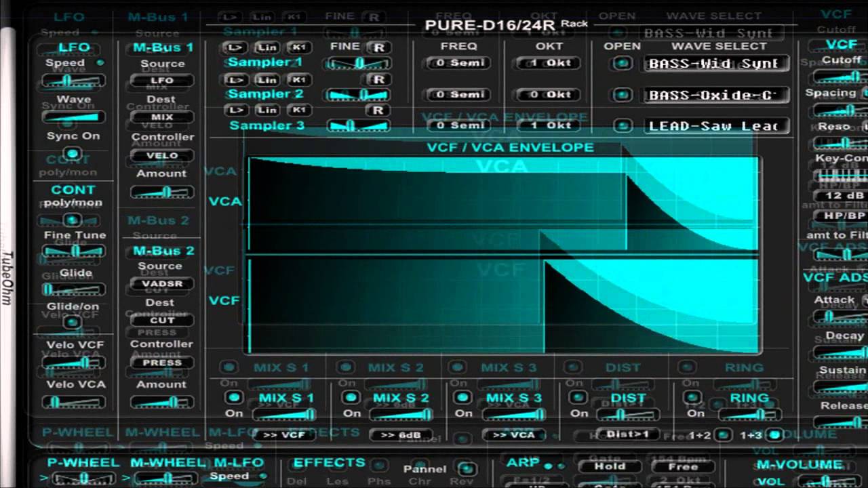Image resolution: width=868 pixels, height=488 pixels.
Task: Turn the DIST On button on
Action: [578, 397]
